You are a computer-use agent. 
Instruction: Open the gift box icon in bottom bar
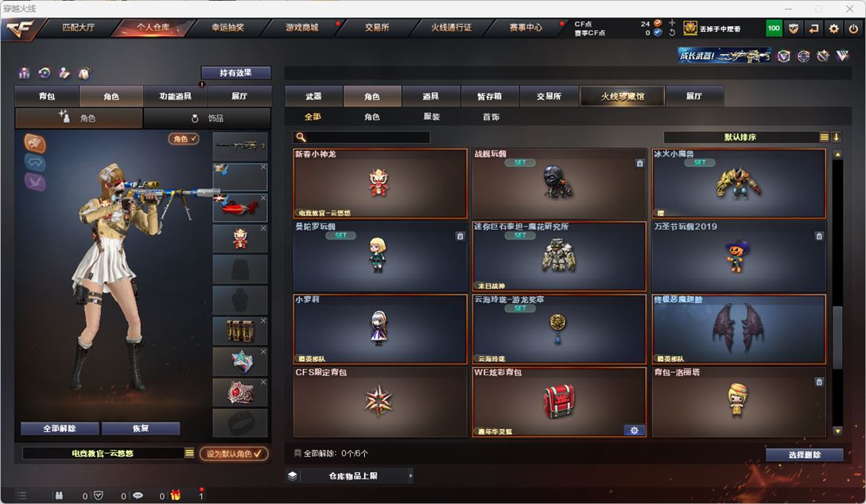tap(175, 495)
